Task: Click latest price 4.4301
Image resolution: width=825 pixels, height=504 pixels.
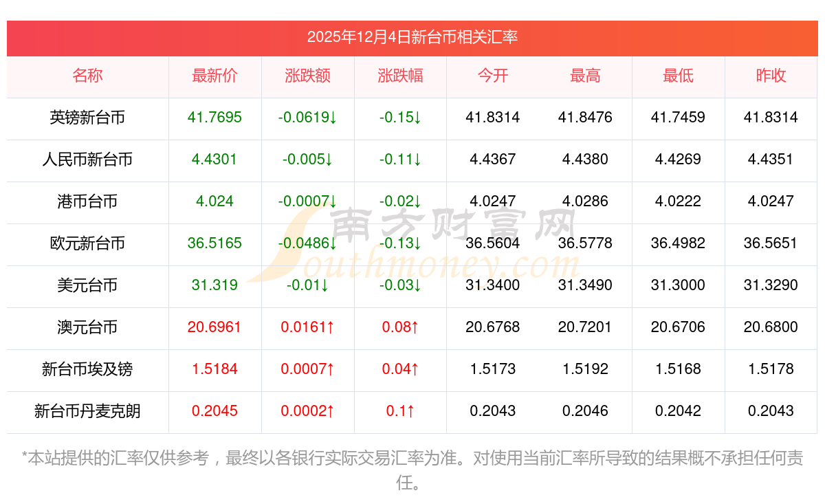Action: coord(214,160)
